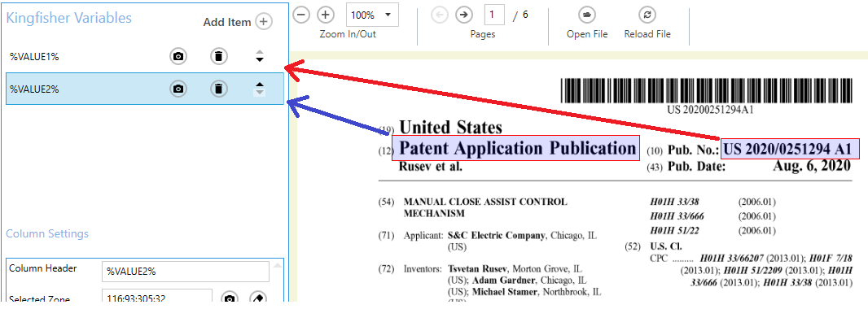Delete the %VALUE1% variable with trash icon

(219, 56)
